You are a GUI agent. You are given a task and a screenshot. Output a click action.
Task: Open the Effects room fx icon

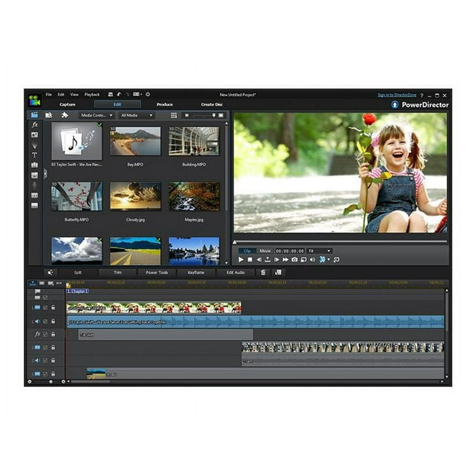click(x=35, y=125)
